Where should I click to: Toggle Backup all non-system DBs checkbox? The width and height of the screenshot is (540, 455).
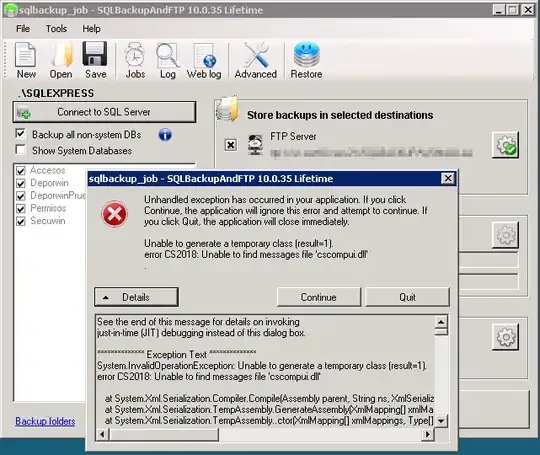point(20,134)
